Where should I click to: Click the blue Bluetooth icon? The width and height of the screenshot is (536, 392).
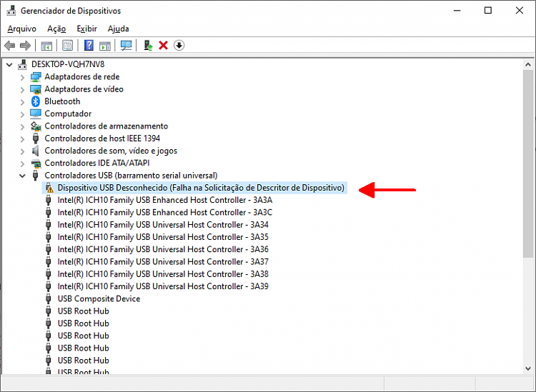click(36, 101)
